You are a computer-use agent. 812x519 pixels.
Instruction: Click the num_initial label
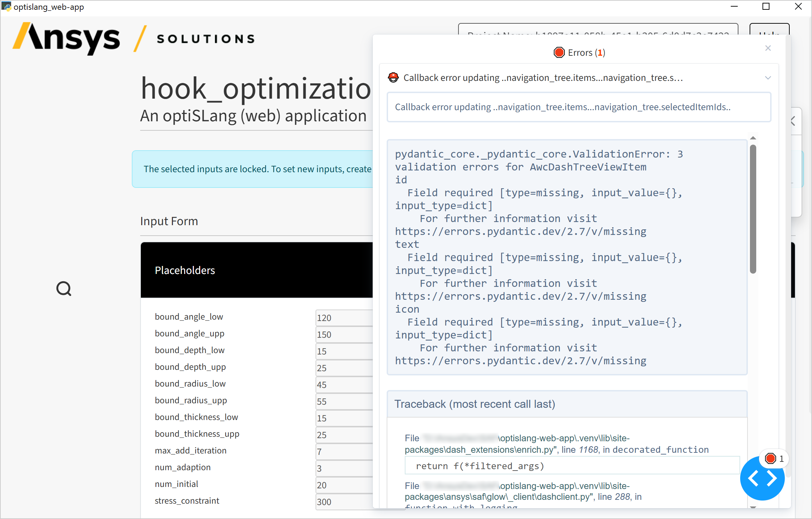(x=176, y=484)
